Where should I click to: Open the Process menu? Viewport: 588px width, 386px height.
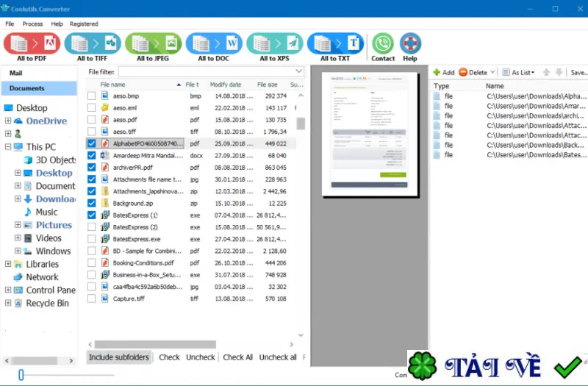(x=32, y=24)
